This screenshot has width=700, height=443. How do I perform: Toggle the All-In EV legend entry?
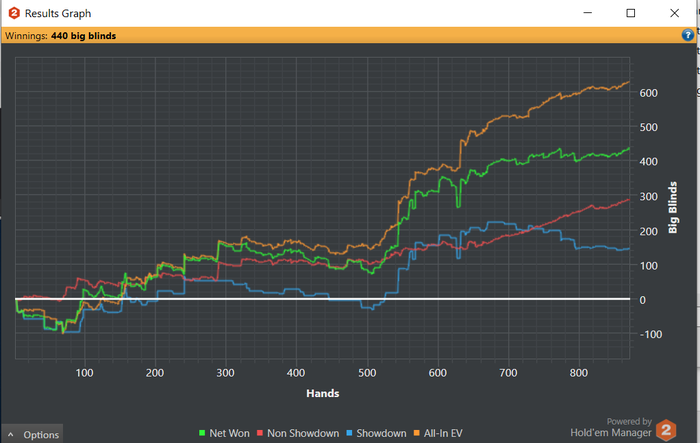(438, 433)
